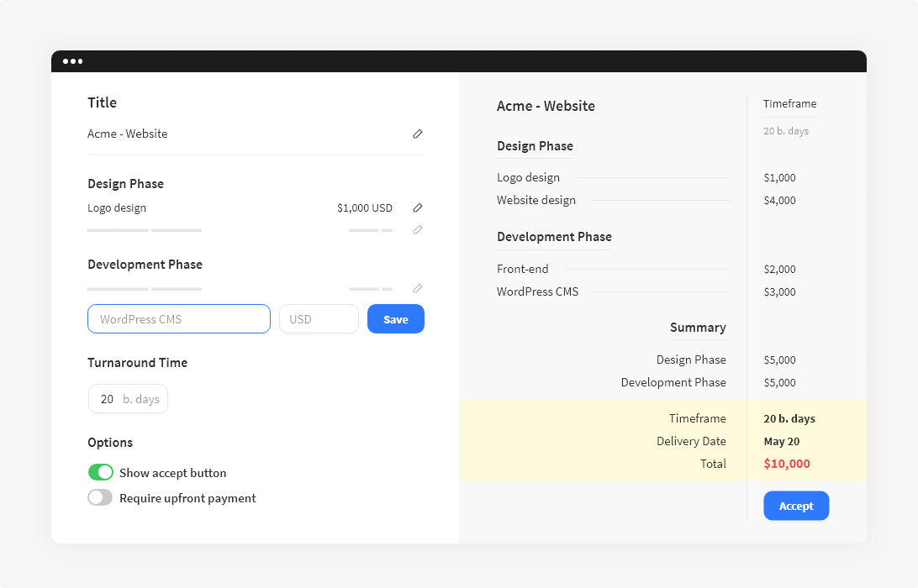Viewport: 918px width, 588px height.
Task: Click the blue Accept button in the preview
Action: (796, 506)
